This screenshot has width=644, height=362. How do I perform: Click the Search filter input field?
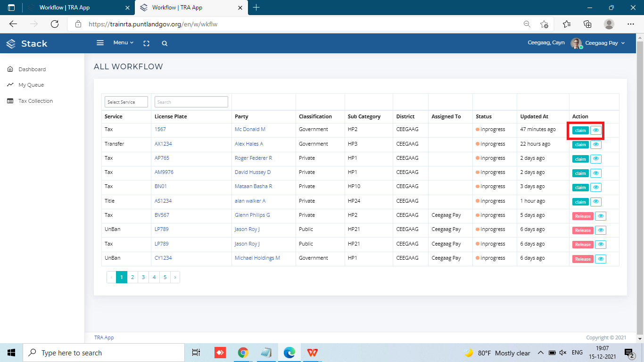[191, 102]
